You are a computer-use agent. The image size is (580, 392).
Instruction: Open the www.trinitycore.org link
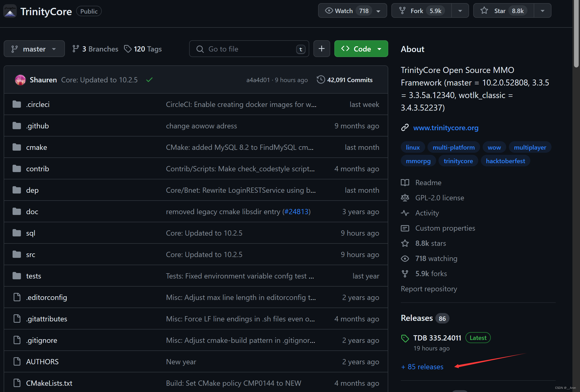[446, 128]
